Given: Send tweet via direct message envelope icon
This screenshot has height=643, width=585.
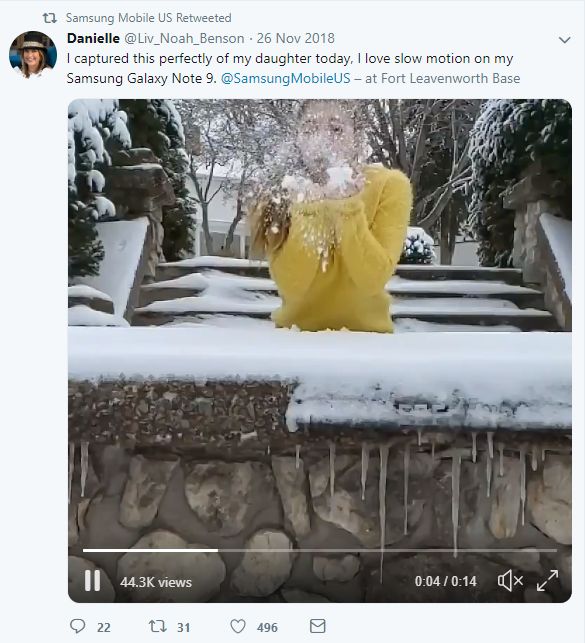Looking at the screenshot, I should (x=318, y=626).
